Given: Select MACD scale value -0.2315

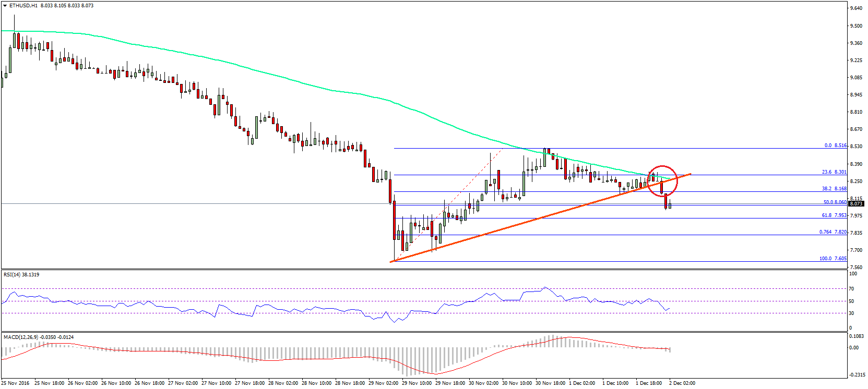Looking at the screenshot, I should 857,374.
